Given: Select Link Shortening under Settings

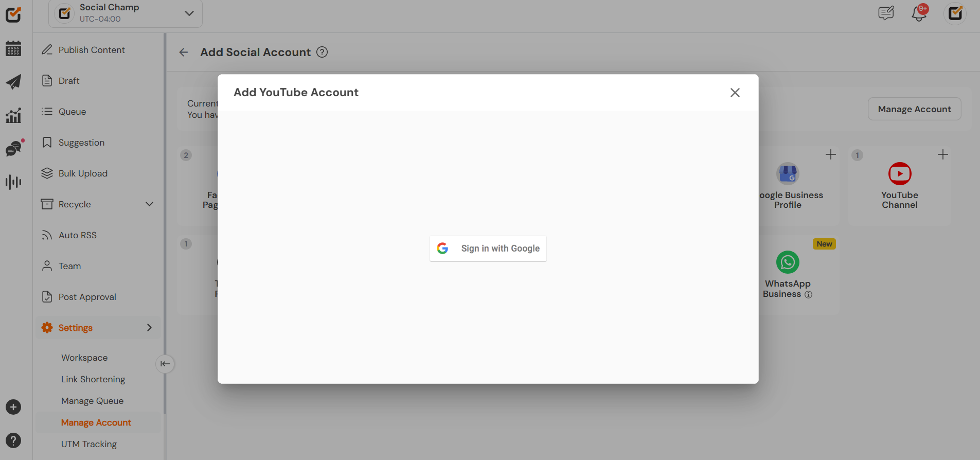Looking at the screenshot, I should click(x=93, y=379).
